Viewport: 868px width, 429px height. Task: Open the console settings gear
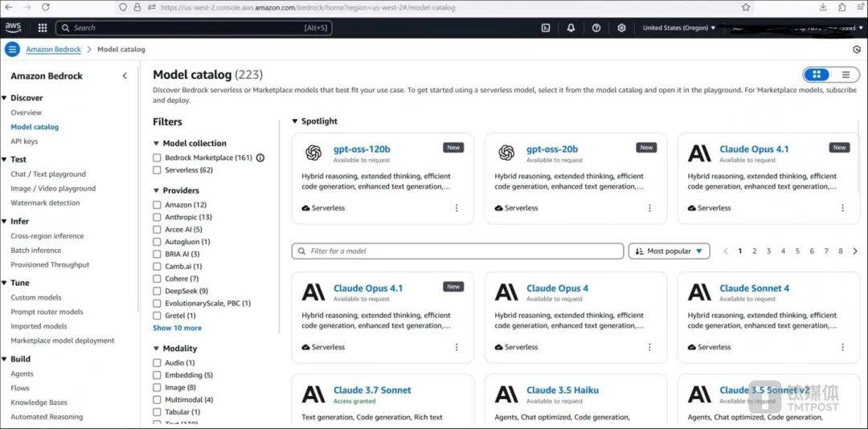click(x=621, y=27)
